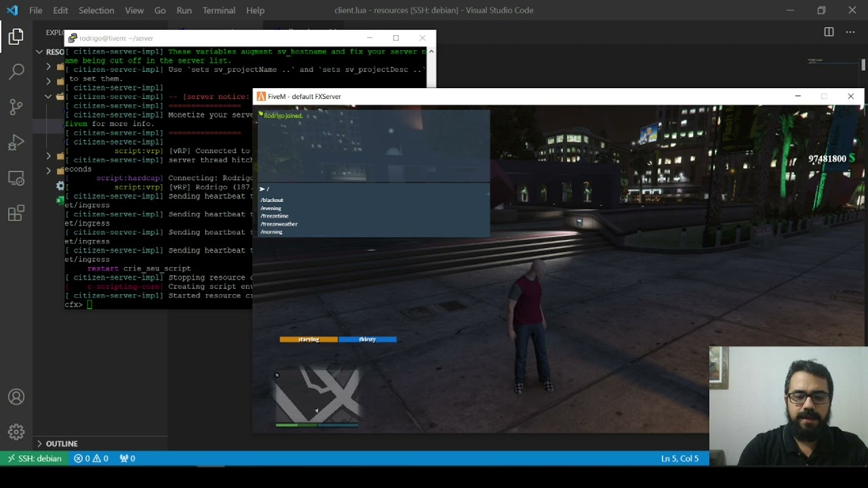Click the Ln 5, Col 5 cursor position
This screenshot has height=488, width=868.
pos(679,459)
